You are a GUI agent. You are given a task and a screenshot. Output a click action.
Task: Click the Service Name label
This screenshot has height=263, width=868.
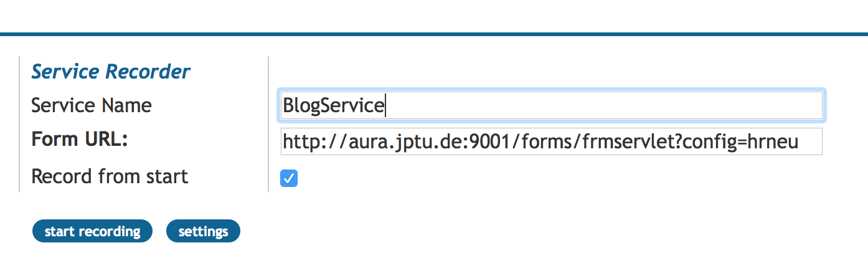[92, 105]
